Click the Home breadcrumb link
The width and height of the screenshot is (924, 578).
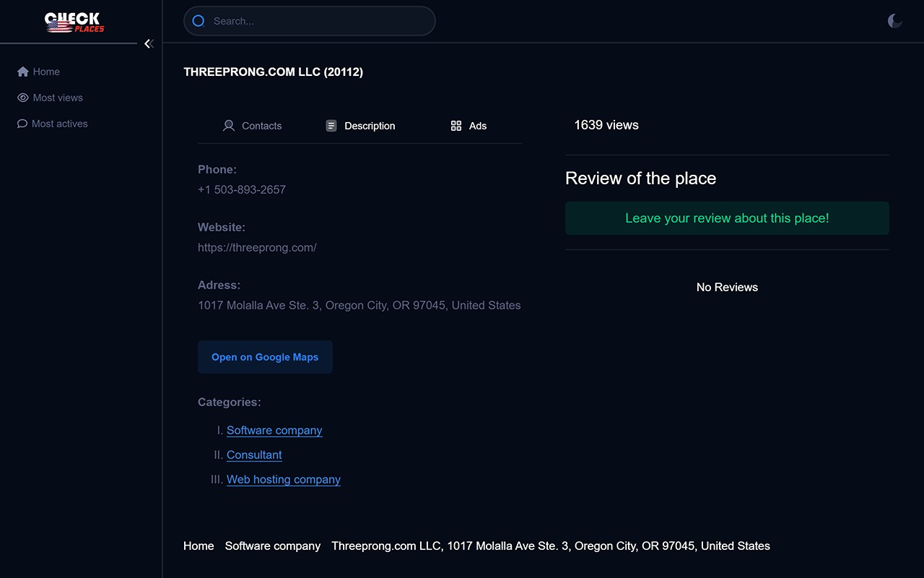coord(199,545)
